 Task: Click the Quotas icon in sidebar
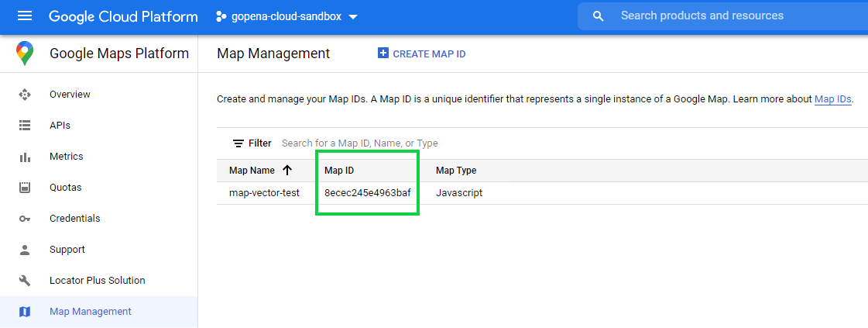[25, 188]
